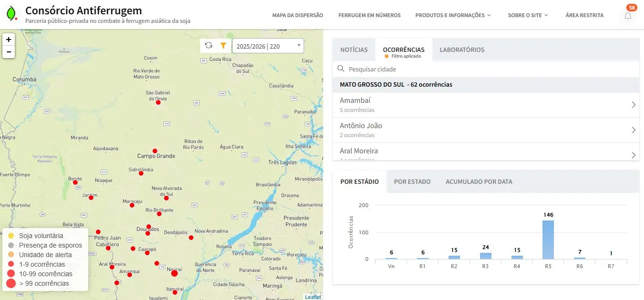Image resolution: width=644 pixels, height=300 pixels.
Task: Open the Mapa da Dispersão link
Action: [297, 15]
